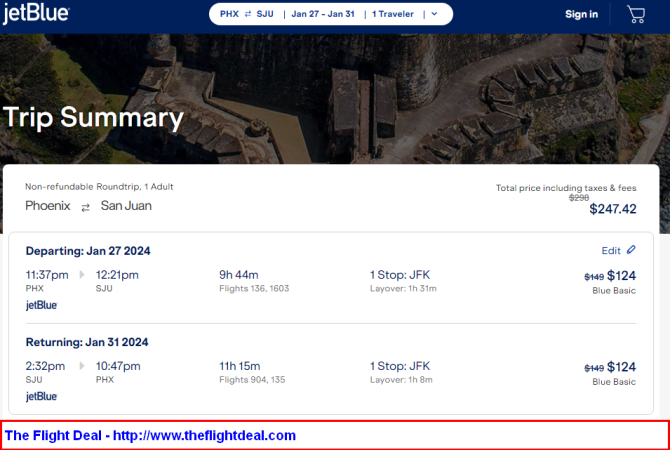This screenshot has height=450, width=670.
Task: Click the pencil edit icon for departing flight
Action: [x=631, y=250]
